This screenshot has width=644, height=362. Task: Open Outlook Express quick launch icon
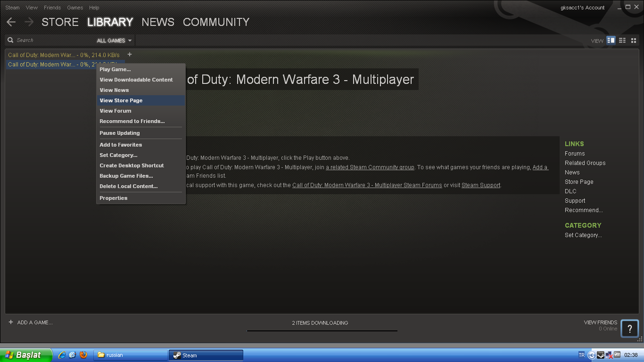(73, 355)
